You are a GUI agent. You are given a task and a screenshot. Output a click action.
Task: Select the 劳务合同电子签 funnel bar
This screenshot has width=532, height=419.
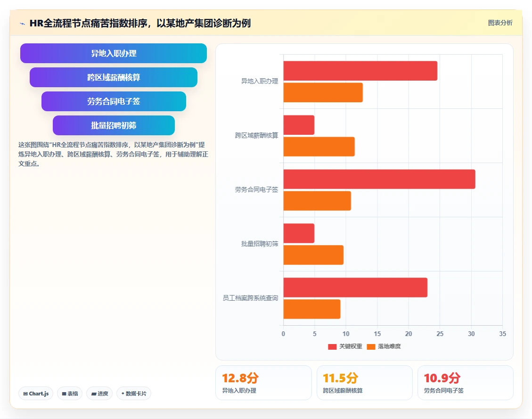[114, 101]
